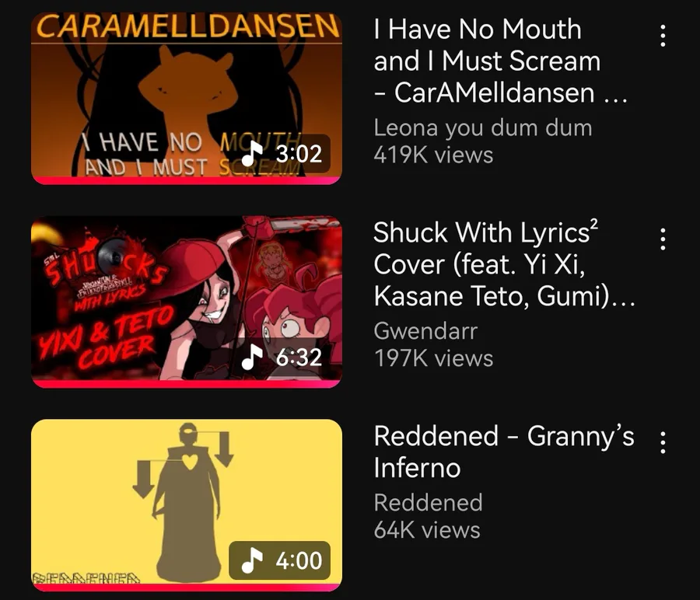The height and width of the screenshot is (600, 700).
Task: Visit the Gwendarr channel
Action: [x=425, y=331]
